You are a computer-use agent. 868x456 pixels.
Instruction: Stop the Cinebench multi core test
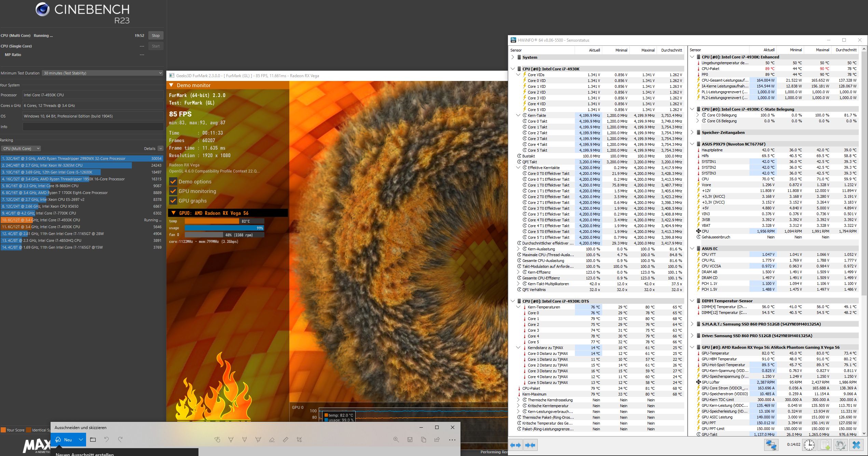[156, 36]
